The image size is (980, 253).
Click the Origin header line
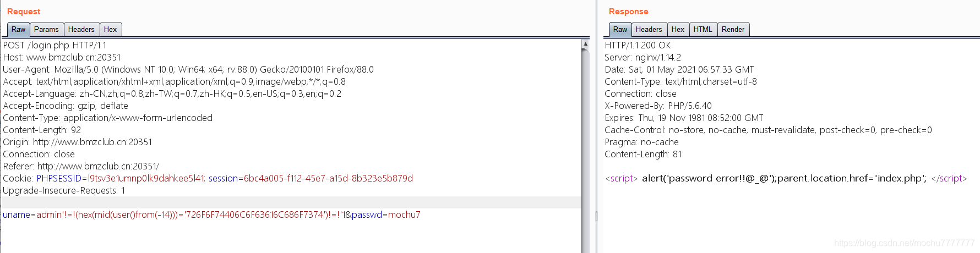click(x=78, y=142)
